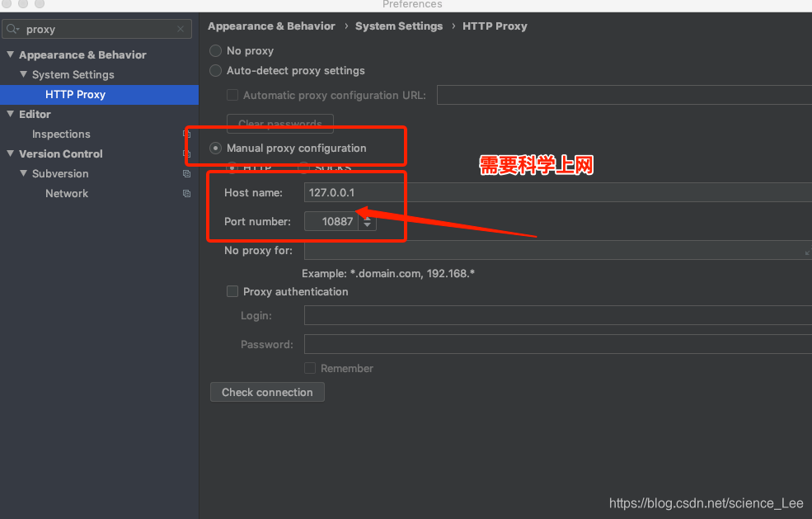Click Appearance & Behavior in breadcrumb
This screenshot has height=519, width=812.
(271, 26)
